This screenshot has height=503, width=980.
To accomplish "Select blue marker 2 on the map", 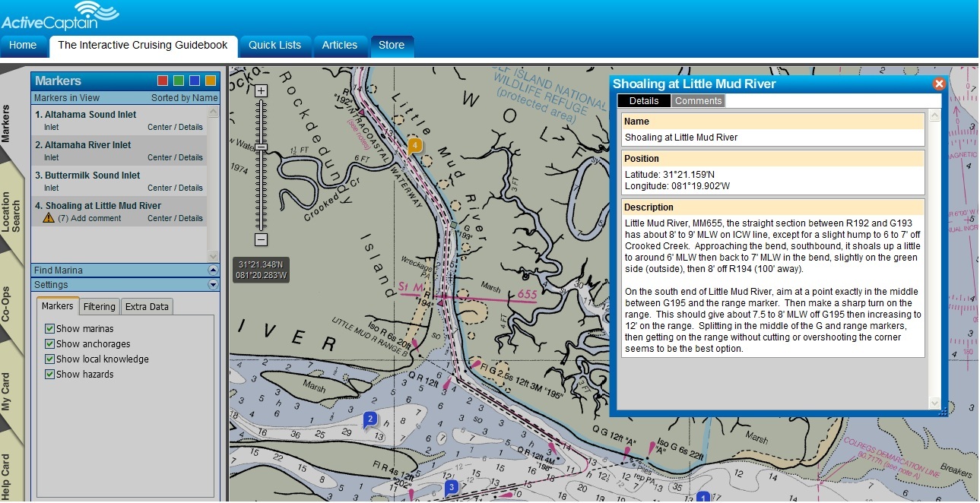I will pyautogui.click(x=370, y=419).
